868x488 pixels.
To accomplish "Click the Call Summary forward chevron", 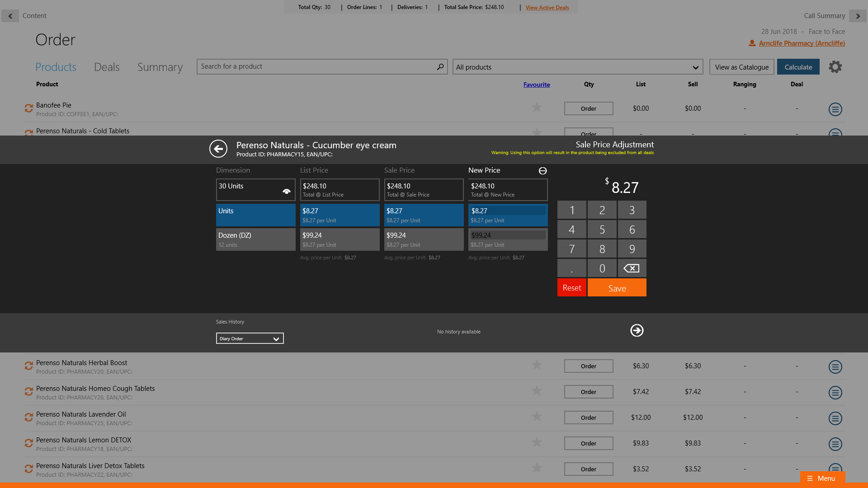I will (858, 16).
